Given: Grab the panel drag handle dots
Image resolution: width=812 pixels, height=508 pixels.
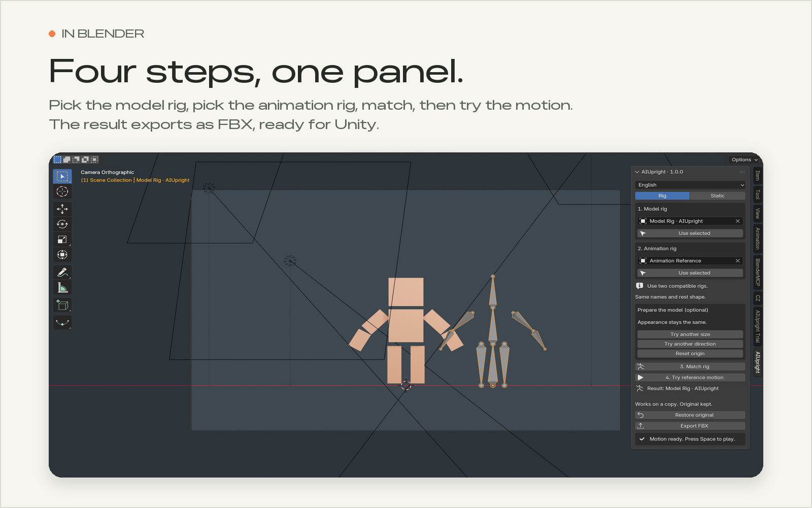Looking at the screenshot, I should coord(742,172).
